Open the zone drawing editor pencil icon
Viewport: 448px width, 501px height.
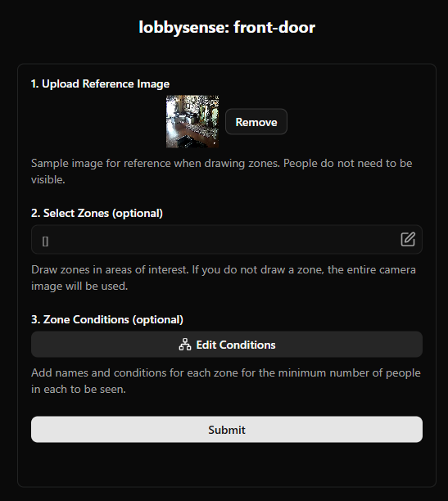(x=408, y=239)
